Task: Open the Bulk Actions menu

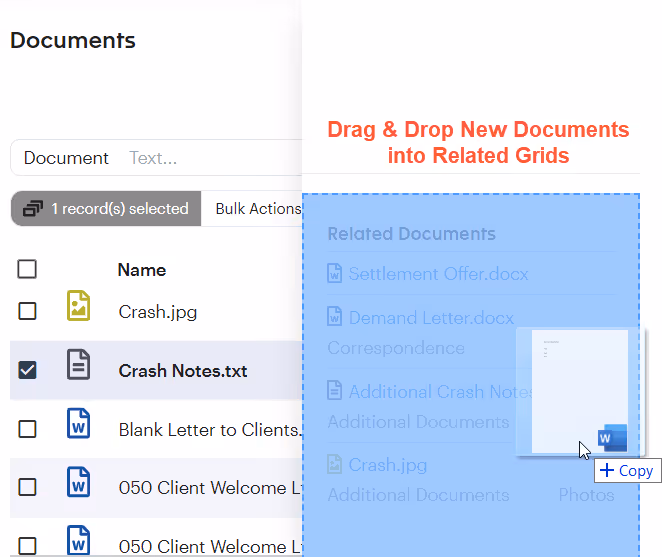Action: [x=258, y=209]
